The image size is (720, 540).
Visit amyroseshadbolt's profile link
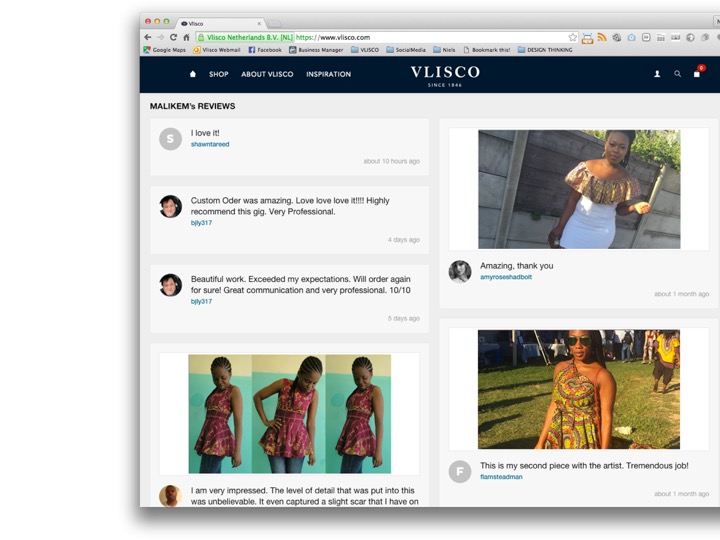click(506, 277)
